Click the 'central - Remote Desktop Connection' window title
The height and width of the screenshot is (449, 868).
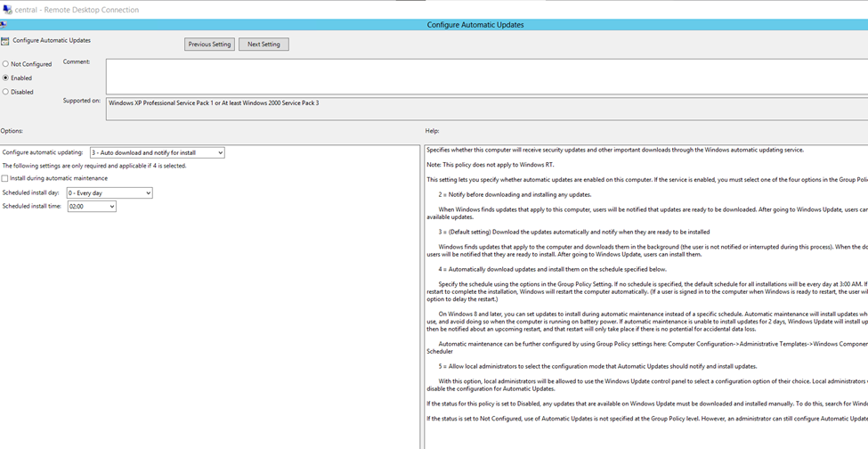point(76,10)
